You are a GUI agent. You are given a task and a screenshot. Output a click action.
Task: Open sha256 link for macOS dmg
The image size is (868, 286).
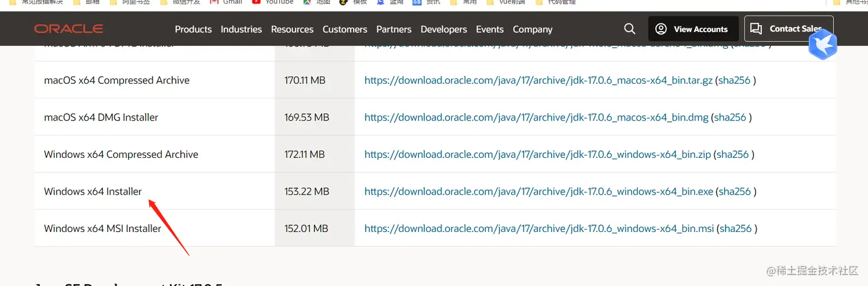pyautogui.click(x=731, y=117)
